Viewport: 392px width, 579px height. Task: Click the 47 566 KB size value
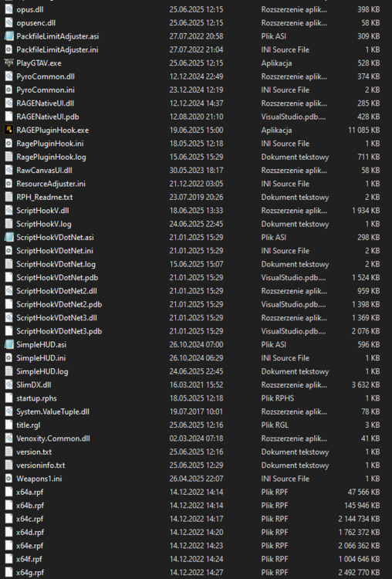pos(363,492)
